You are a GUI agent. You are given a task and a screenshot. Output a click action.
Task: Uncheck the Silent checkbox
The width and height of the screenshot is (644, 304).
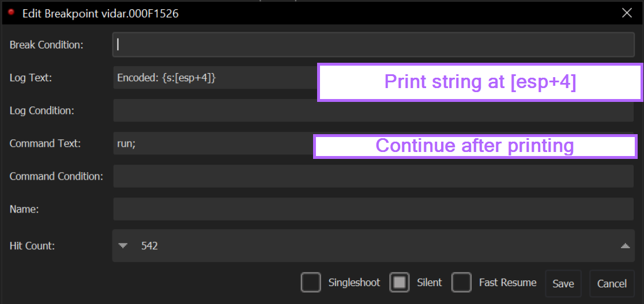click(x=400, y=283)
